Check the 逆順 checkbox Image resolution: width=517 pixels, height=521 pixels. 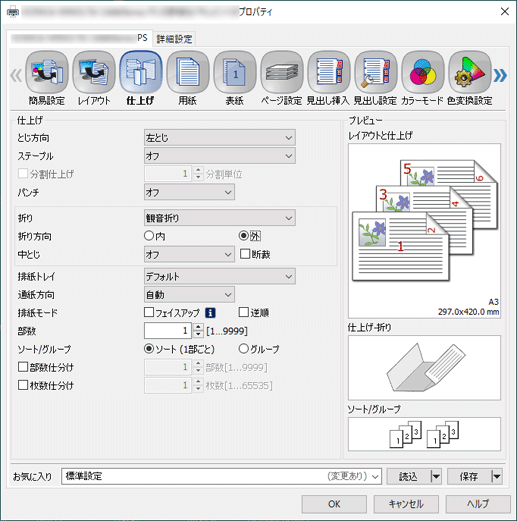[x=244, y=312]
